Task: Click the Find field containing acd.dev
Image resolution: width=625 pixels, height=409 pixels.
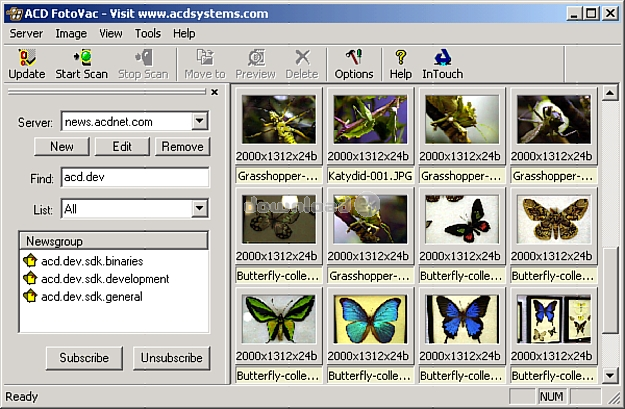Action: tap(135, 177)
